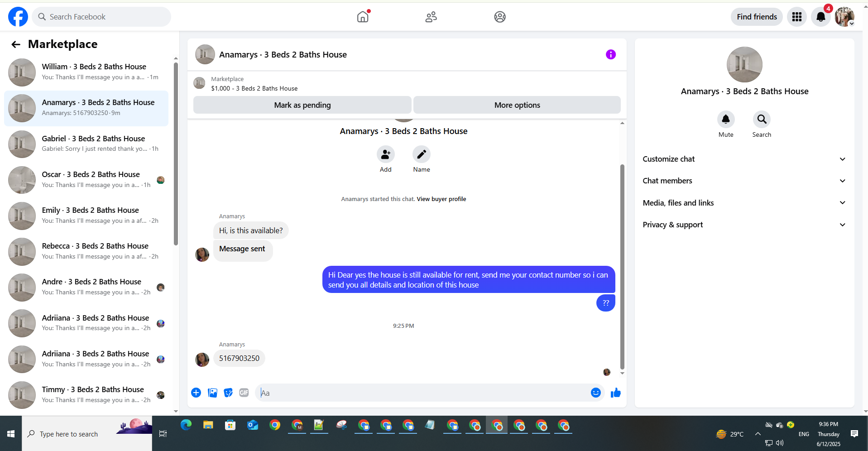Expand Customize chat section
Viewport: 868px width, 451px height.
click(744, 159)
